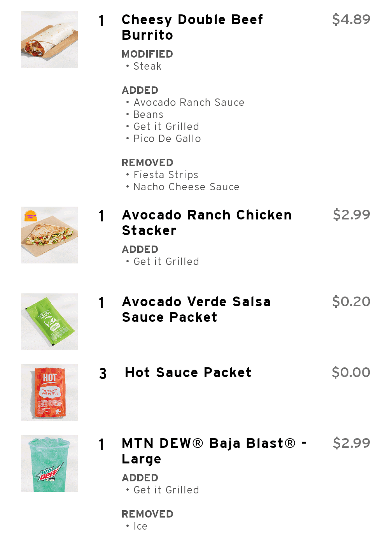Select the Pico De Gallo add-on
The image size is (392, 544).
pos(167,139)
